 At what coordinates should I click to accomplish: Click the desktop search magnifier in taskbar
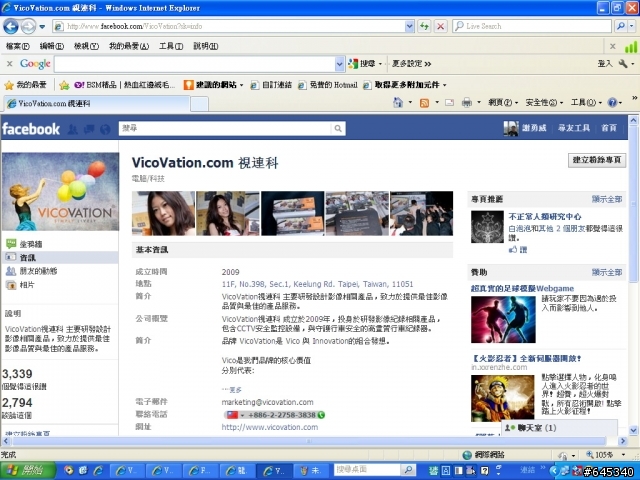click(408, 470)
